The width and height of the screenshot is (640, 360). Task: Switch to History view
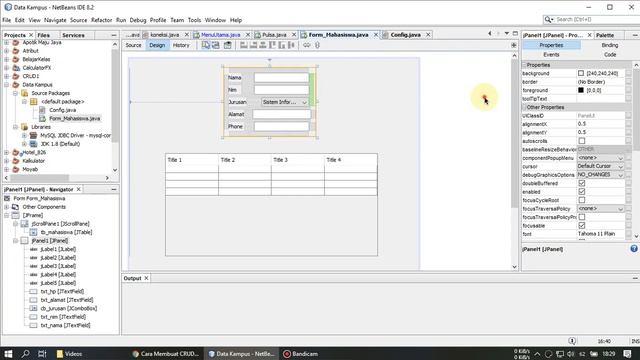pyautogui.click(x=181, y=45)
